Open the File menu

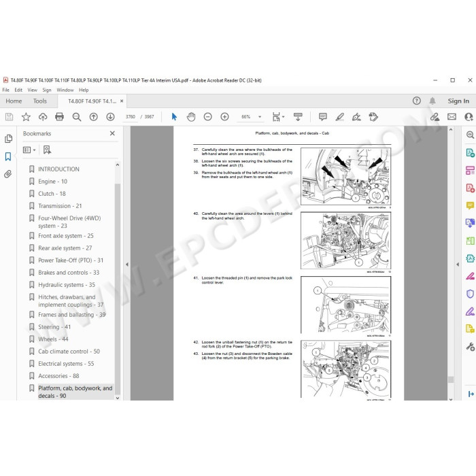pos(5,90)
